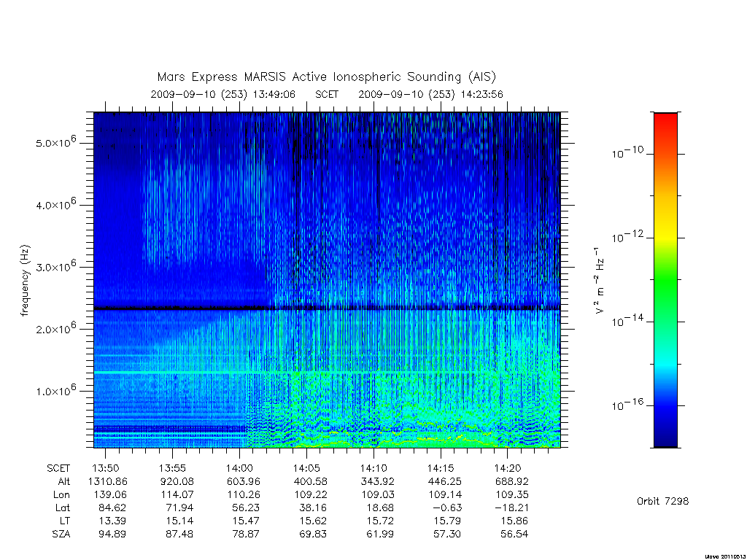Click the longitude value 139.06
The height and width of the screenshot is (560, 747).
pos(111,495)
